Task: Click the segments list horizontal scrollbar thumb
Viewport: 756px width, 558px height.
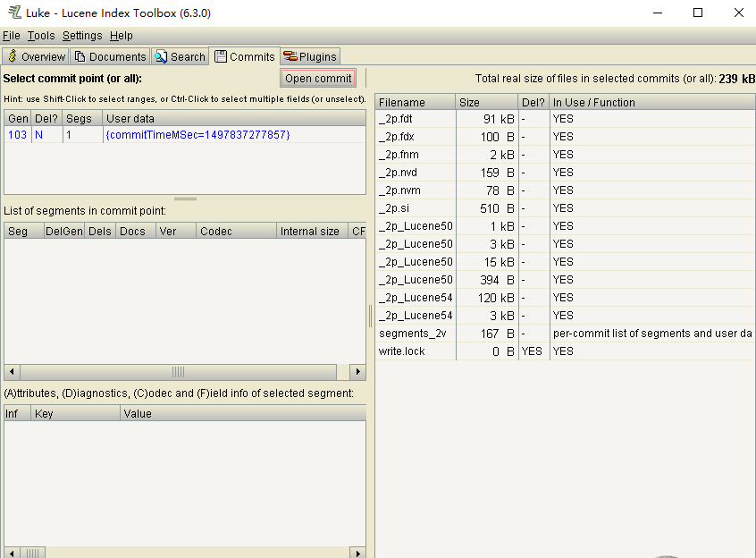Action: 179,372
